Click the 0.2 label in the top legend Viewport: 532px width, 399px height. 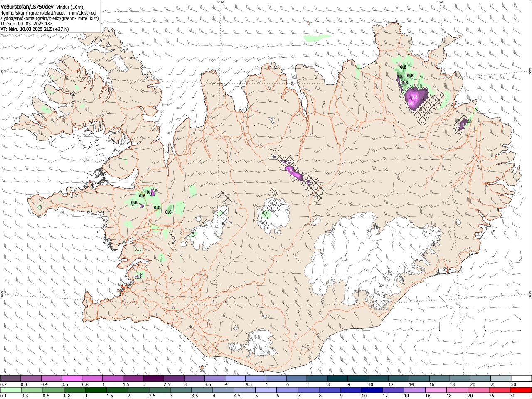click(x=3, y=384)
